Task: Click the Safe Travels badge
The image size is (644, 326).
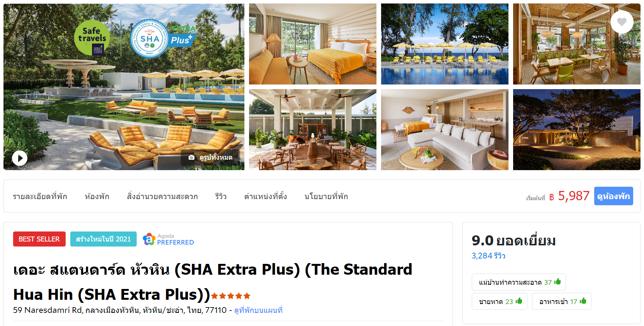Action: click(92, 38)
